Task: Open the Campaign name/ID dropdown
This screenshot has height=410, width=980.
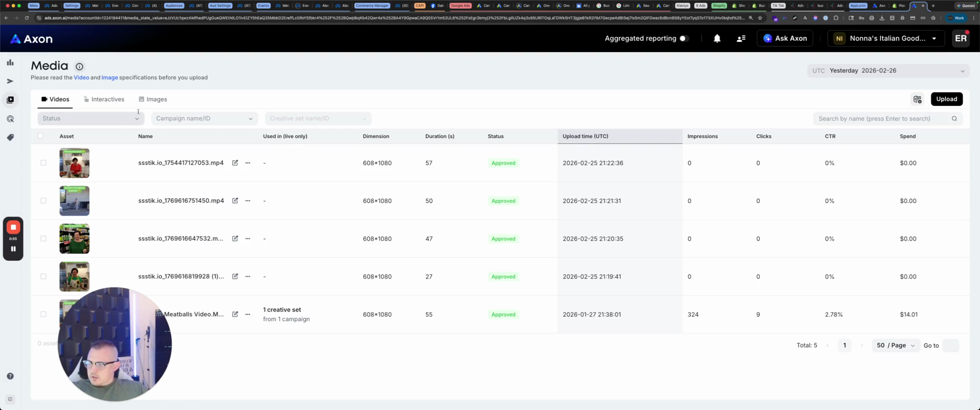Action: [x=204, y=118]
